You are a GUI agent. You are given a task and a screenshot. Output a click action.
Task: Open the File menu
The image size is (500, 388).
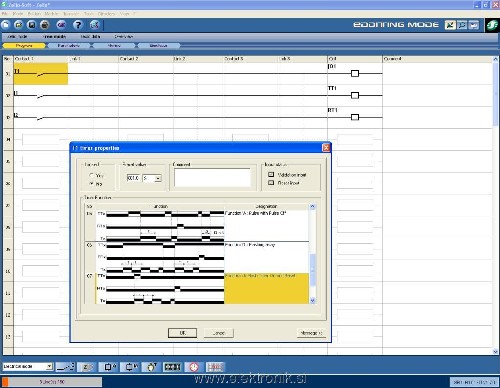[5, 14]
